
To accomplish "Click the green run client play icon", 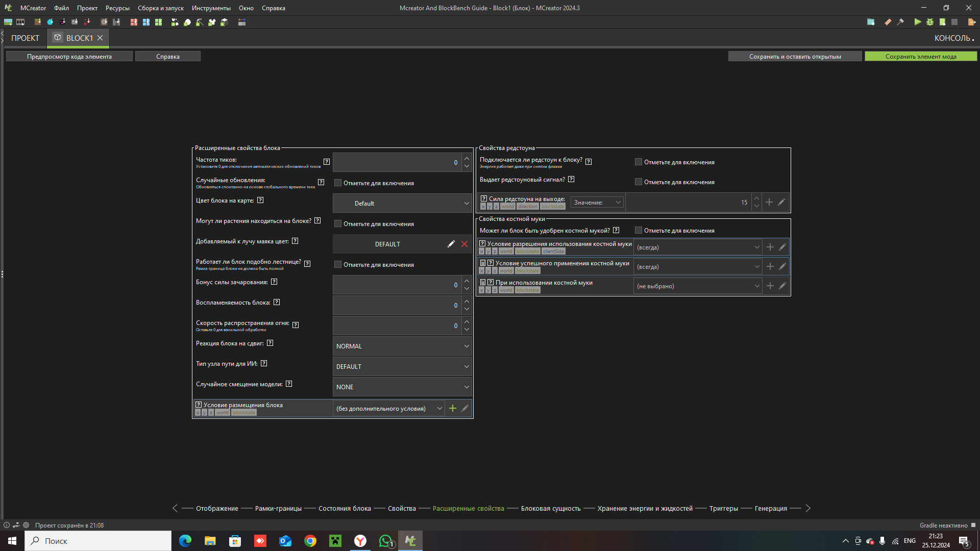I will click(917, 22).
